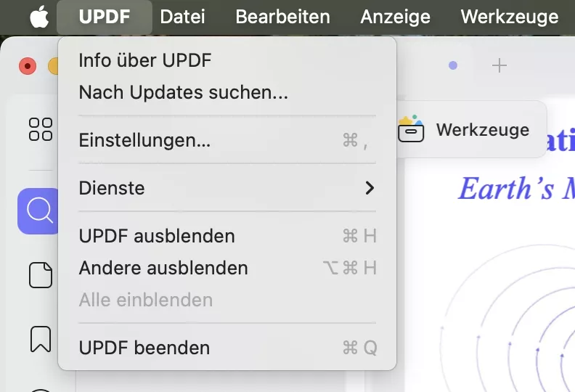Expand the Dienste submenu
This screenshot has width=575, height=392.
pos(227,188)
